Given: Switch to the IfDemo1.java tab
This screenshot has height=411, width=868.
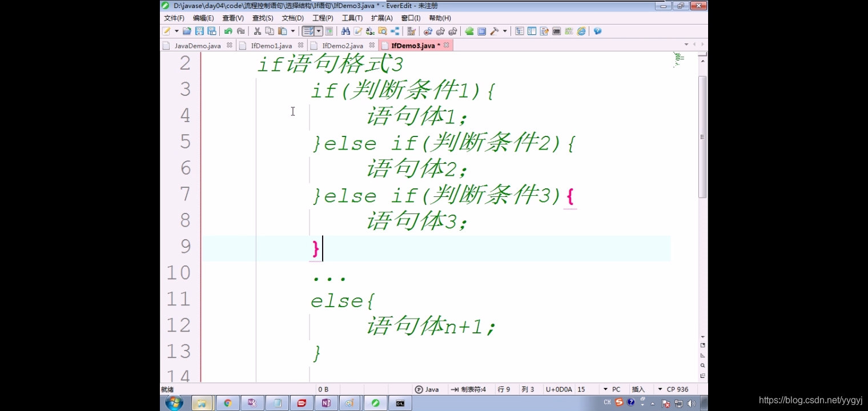Looking at the screenshot, I should tap(271, 46).
